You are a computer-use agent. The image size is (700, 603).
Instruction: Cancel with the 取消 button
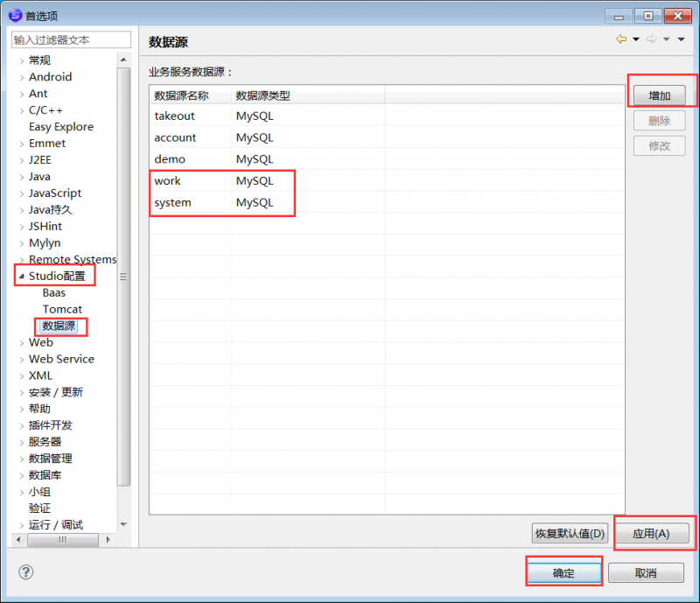tap(646, 572)
